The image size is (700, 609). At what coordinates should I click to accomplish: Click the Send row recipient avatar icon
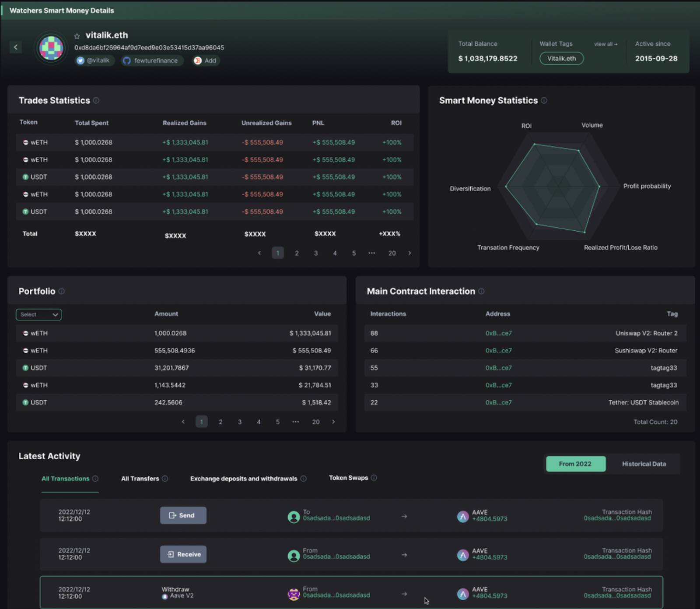click(x=294, y=517)
